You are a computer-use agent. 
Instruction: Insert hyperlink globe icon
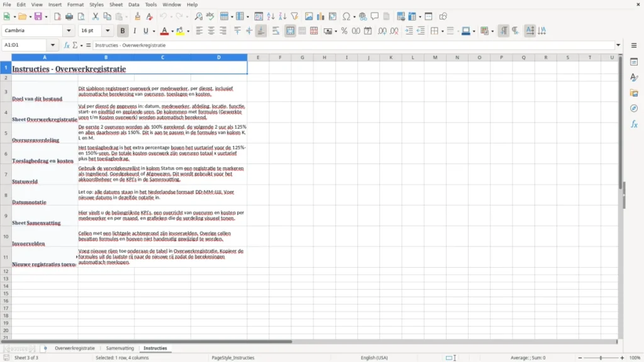tap(363, 16)
